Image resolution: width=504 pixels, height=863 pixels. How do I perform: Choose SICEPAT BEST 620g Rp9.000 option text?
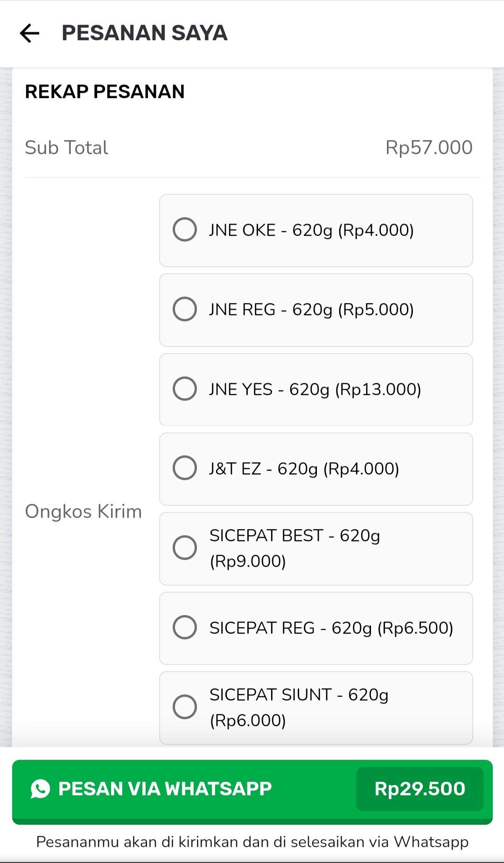tap(295, 548)
